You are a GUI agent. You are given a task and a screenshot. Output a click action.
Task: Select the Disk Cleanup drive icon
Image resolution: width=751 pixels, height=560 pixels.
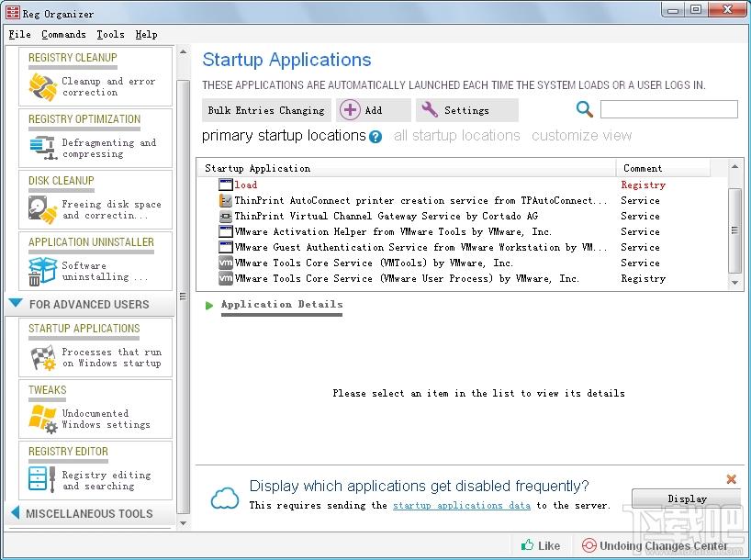(x=42, y=209)
